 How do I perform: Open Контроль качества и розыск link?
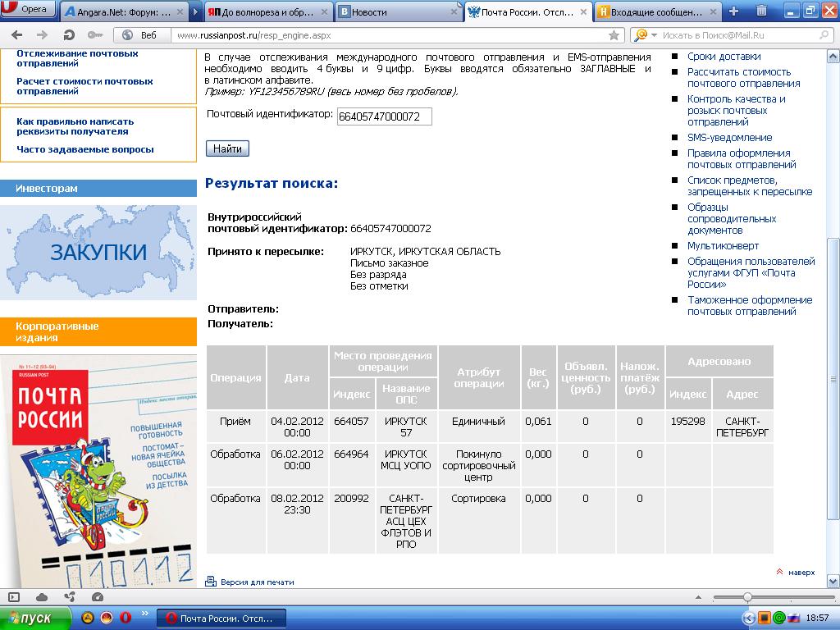click(736, 111)
